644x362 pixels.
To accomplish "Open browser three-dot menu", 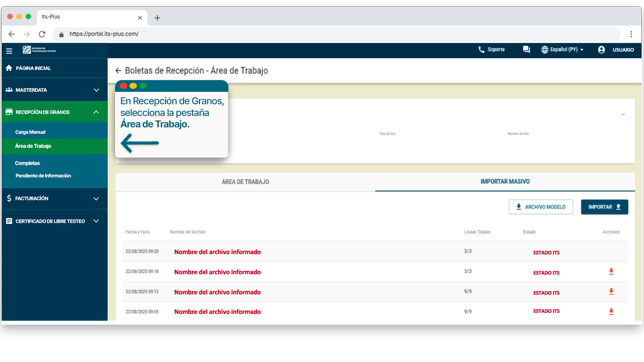I will coord(631,34).
